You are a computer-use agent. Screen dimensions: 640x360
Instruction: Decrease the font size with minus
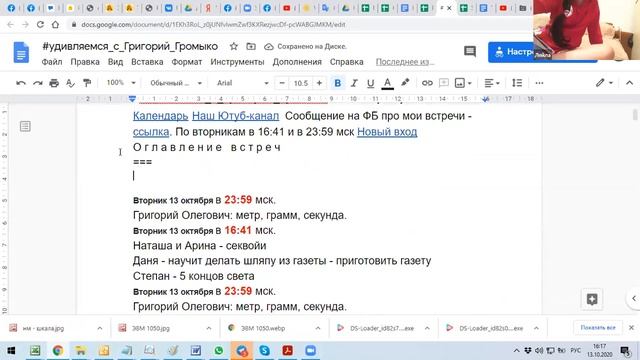(x=282, y=83)
